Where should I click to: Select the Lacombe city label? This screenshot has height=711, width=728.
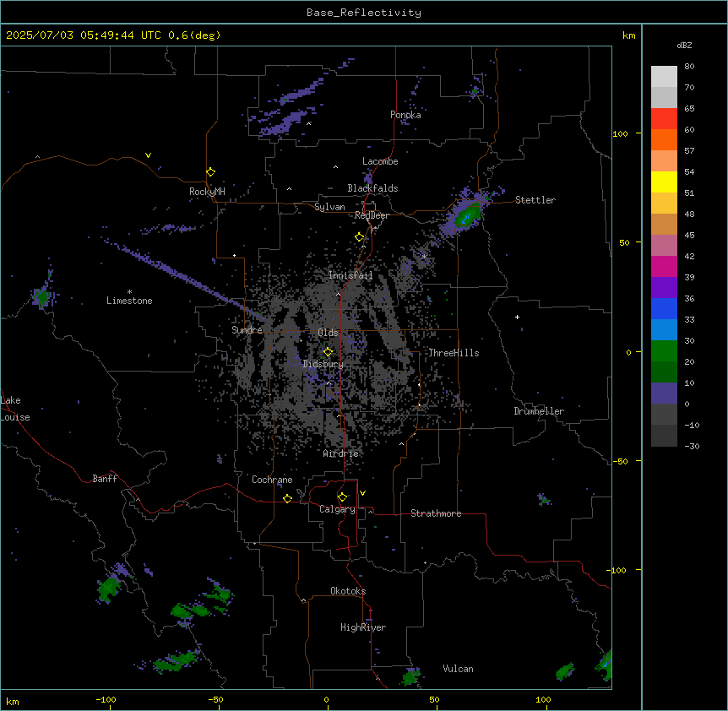[380, 161]
